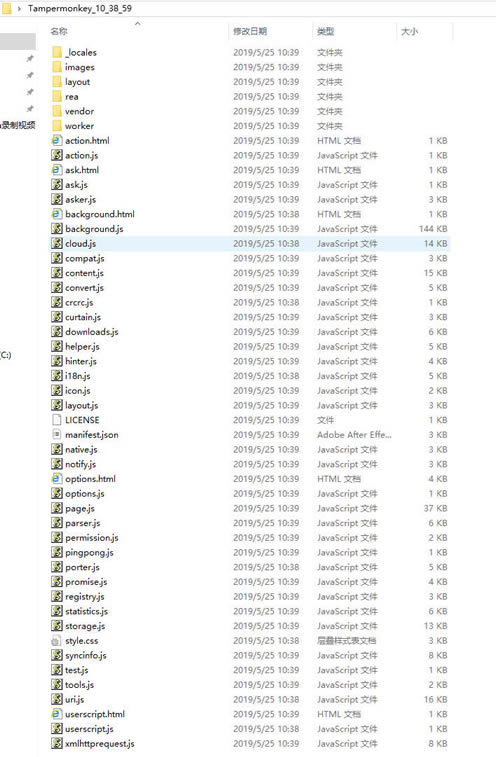Image resolution: width=496 pixels, height=757 pixels.
Task: Click the folder icon in address bar
Action: click(6, 8)
